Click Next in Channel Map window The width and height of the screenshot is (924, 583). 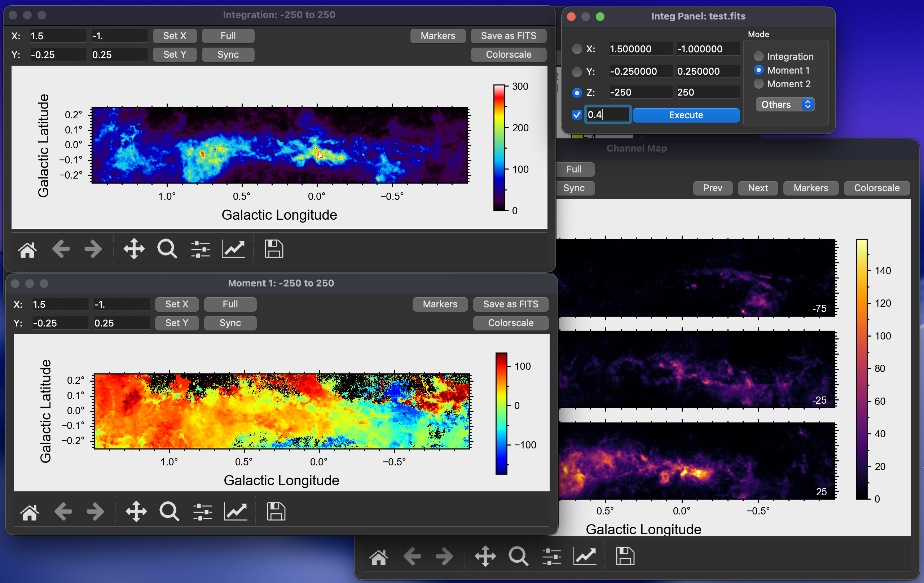757,188
